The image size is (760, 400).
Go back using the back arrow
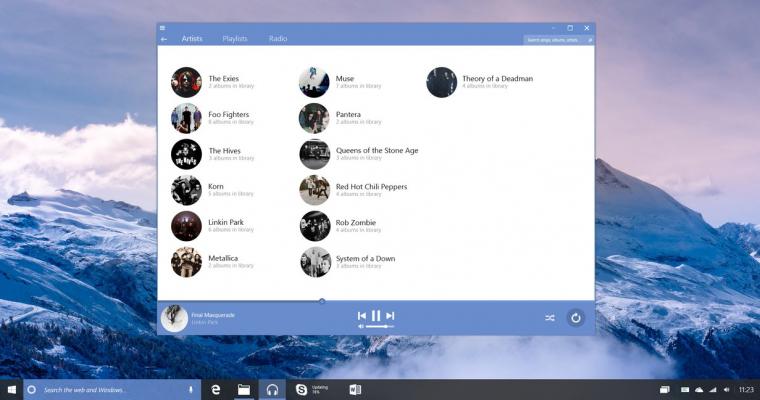[x=164, y=39]
